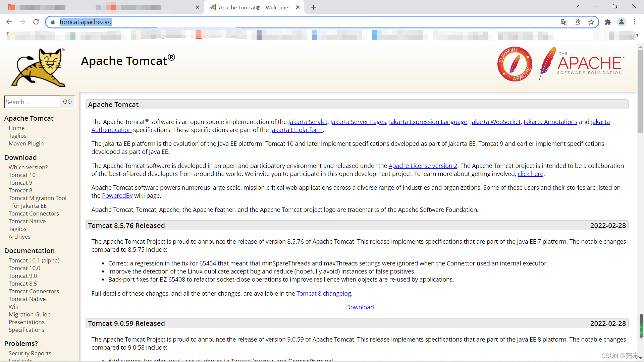Click the address bar URL
The width and height of the screenshot is (644, 362).
pyautogui.click(x=86, y=22)
